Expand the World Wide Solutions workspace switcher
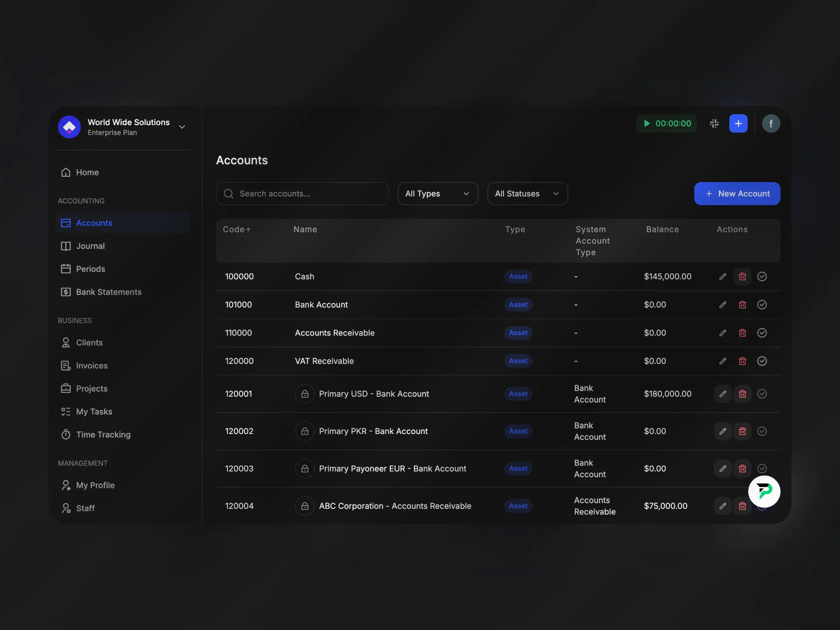840x630 pixels. [182, 127]
